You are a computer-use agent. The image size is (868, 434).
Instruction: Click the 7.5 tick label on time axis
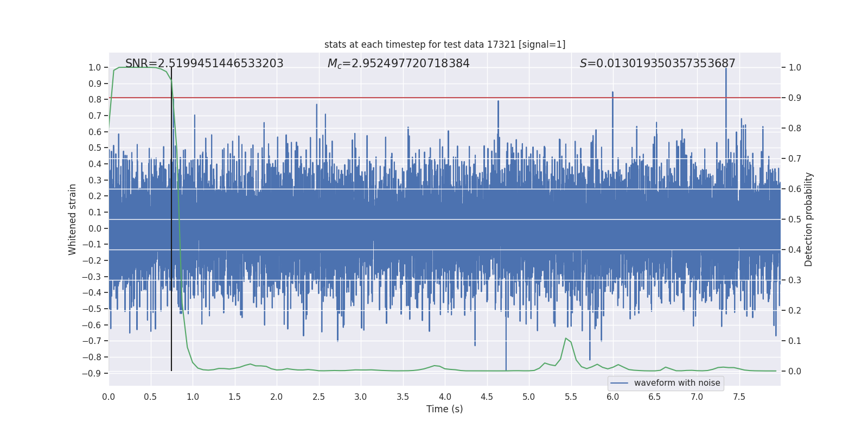pyautogui.click(x=739, y=397)
